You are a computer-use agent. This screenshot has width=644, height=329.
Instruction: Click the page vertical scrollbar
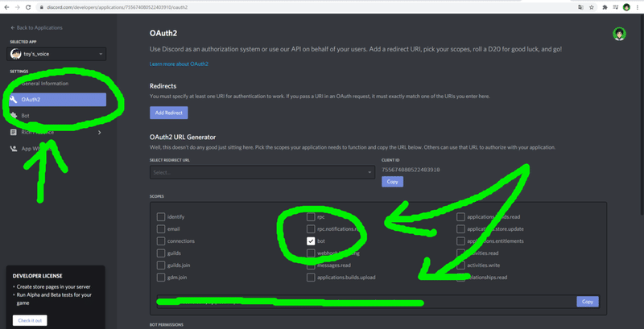coord(642,115)
